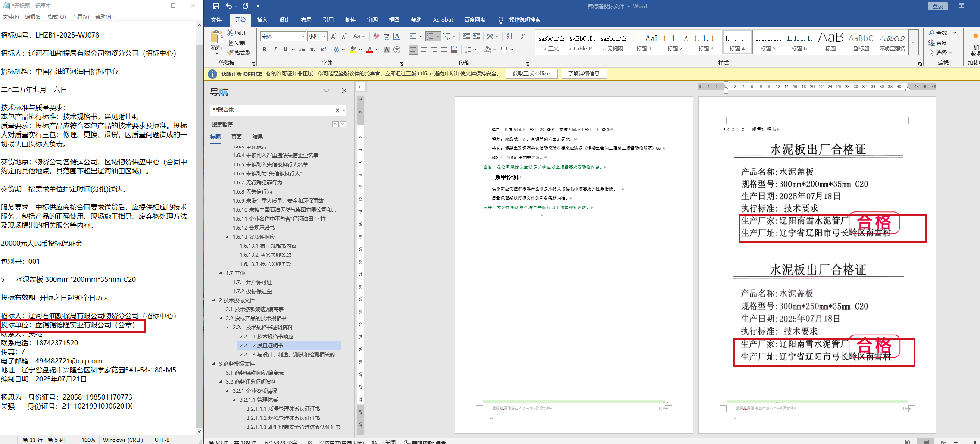Click the Center align icon
Image resolution: width=980 pixels, height=444 pixels.
424,50
